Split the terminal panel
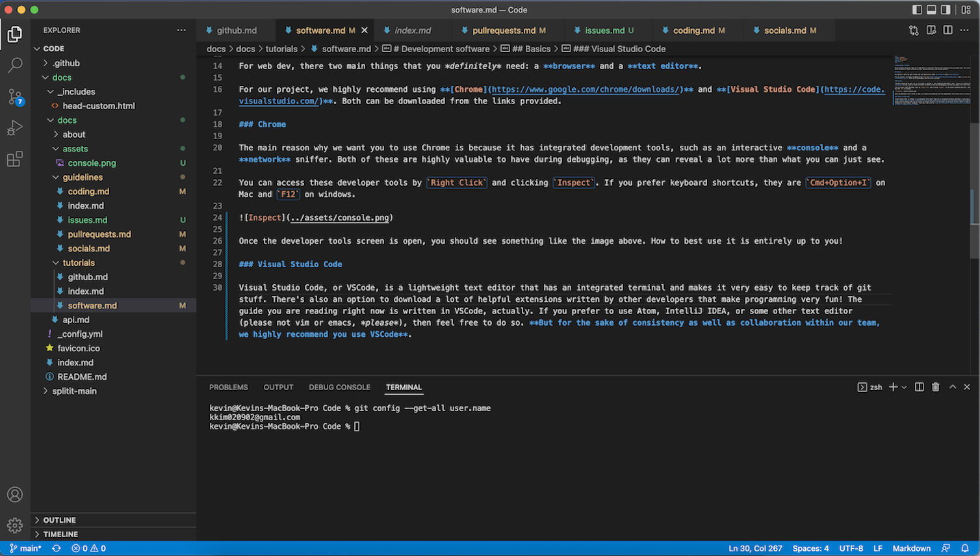Viewport: 980px width, 556px height. pos(919,387)
